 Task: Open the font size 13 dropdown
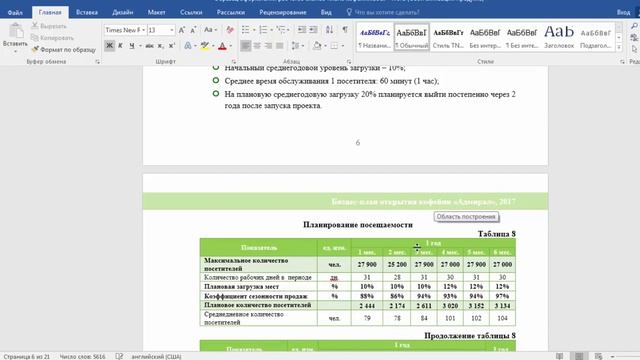coord(172,30)
